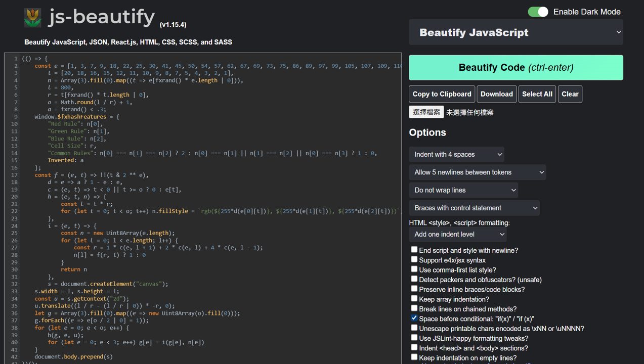Click the Download button
644x364 pixels.
pyautogui.click(x=497, y=94)
